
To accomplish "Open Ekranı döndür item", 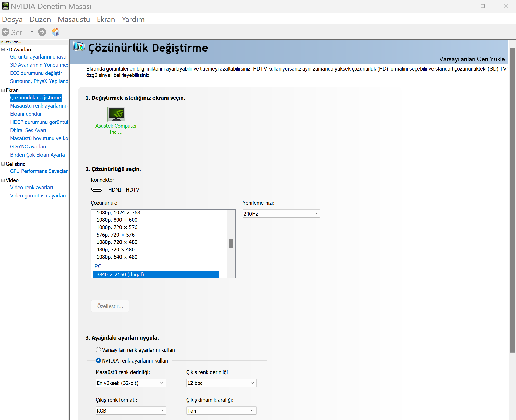I will (26, 114).
